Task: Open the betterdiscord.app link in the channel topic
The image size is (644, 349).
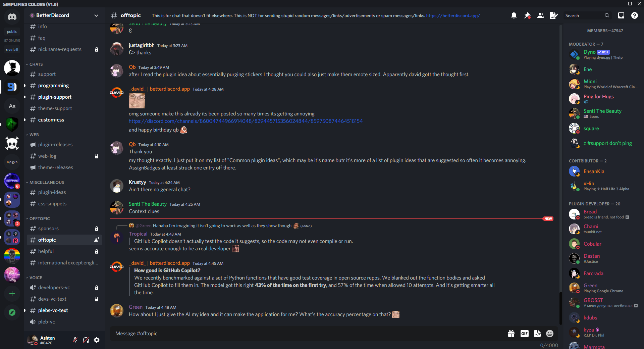Action: coord(452,15)
